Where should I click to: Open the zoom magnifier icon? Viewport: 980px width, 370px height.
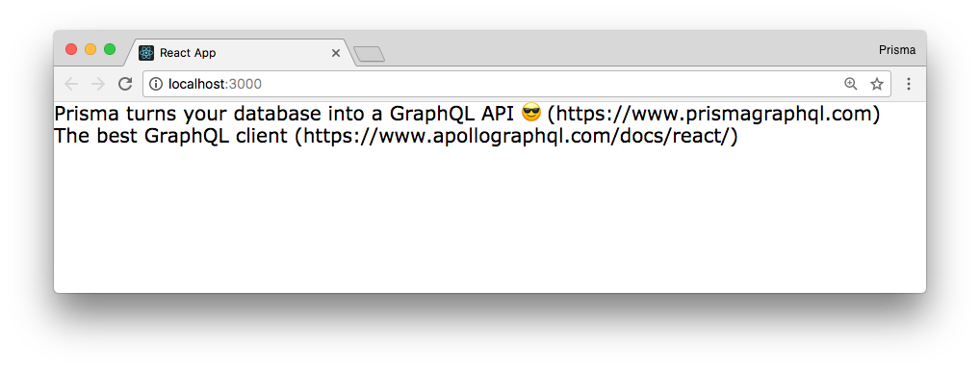(851, 84)
